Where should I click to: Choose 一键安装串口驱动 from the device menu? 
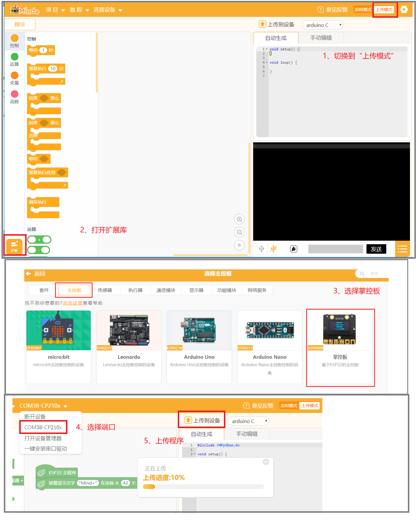pos(46,448)
